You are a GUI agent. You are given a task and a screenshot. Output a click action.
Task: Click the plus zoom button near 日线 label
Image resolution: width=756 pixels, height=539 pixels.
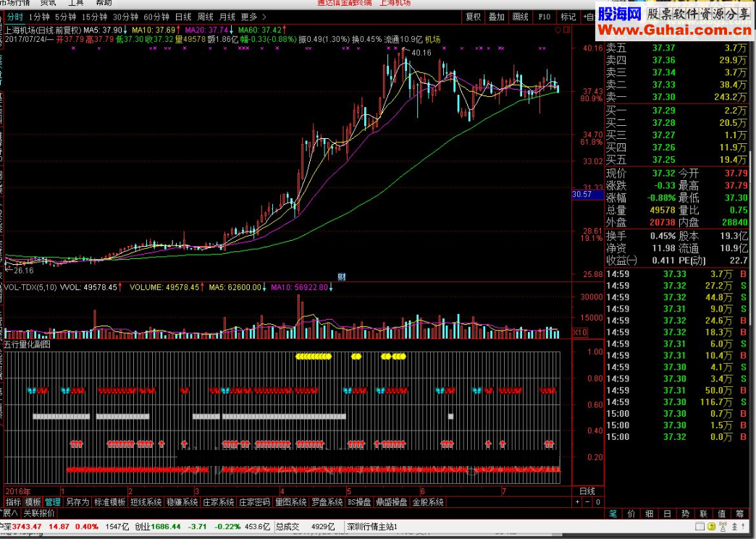pos(578,502)
